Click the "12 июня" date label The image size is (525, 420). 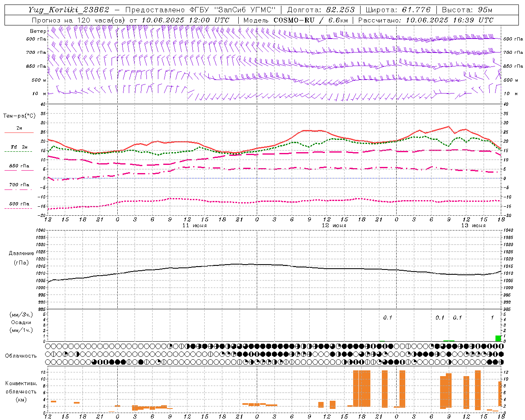(334, 226)
